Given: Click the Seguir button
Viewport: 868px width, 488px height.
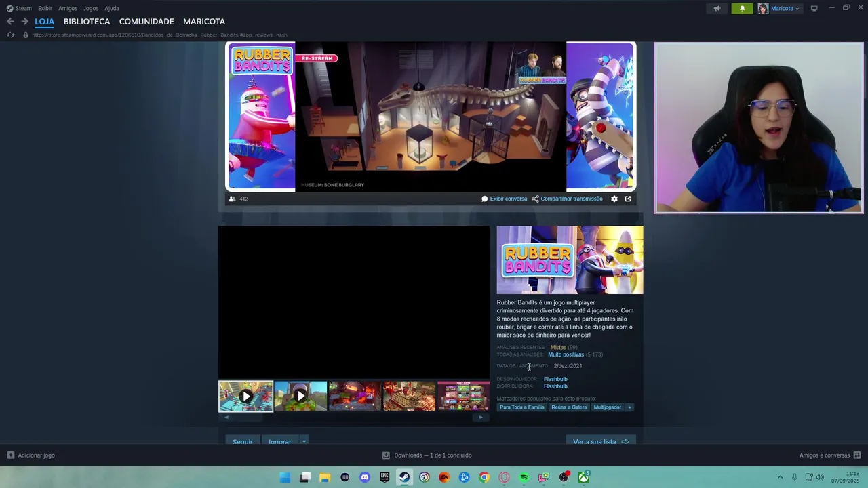Looking at the screenshot, I should pyautogui.click(x=242, y=441).
